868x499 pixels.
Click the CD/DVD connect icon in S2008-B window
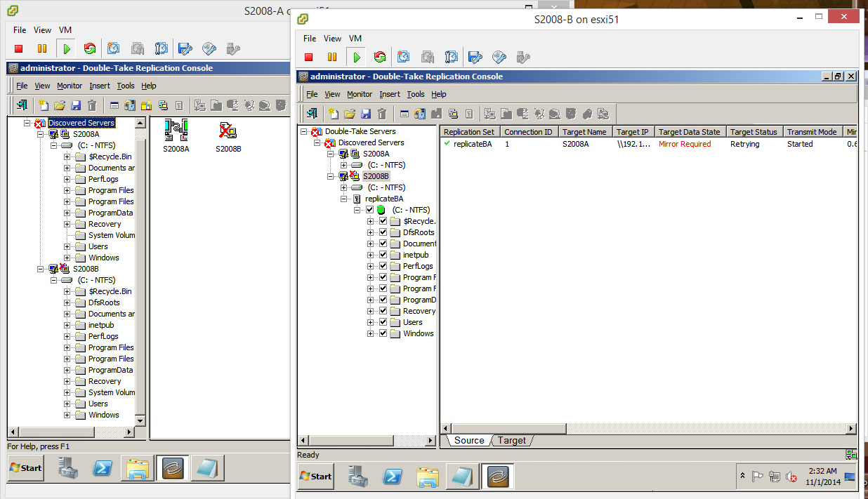point(499,57)
